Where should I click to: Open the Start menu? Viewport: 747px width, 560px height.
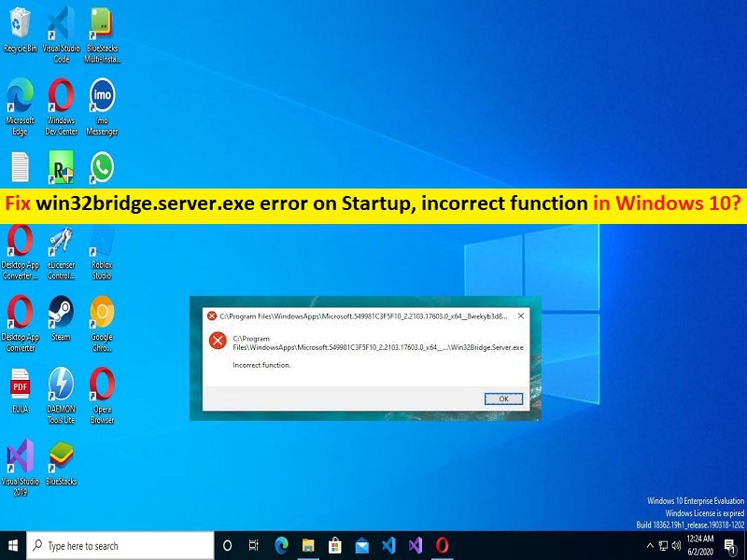10,545
